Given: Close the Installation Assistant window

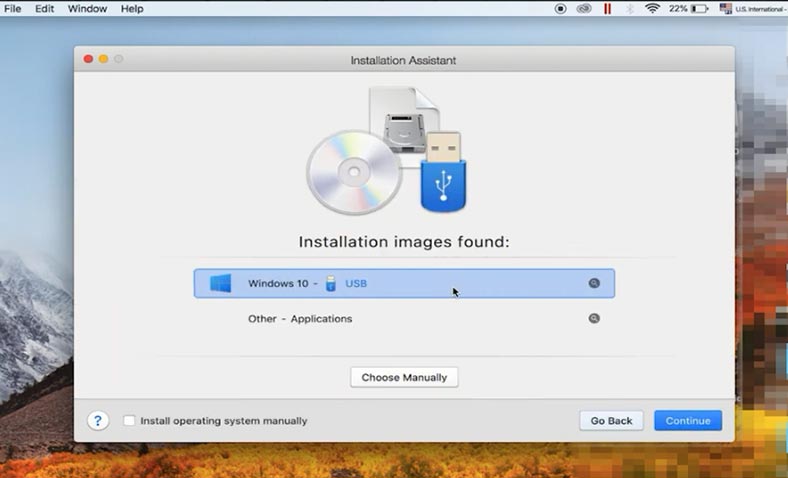Looking at the screenshot, I should click(x=88, y=59).
